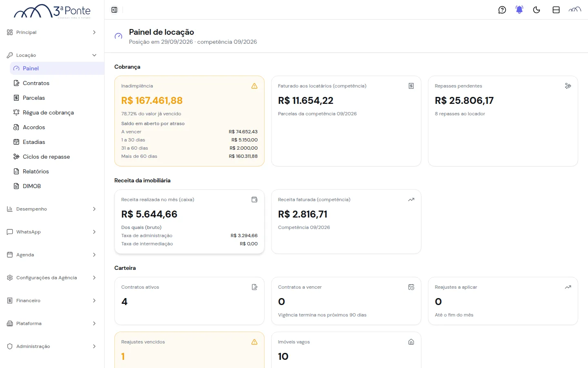Click the Inadimplência warning triangle icon
Screen dimensions: 588x368
tap(254, 86)
